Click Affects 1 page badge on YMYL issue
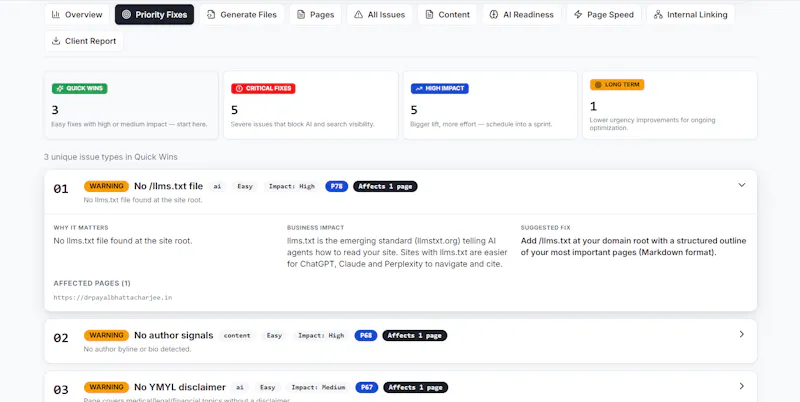 (416, 387)
